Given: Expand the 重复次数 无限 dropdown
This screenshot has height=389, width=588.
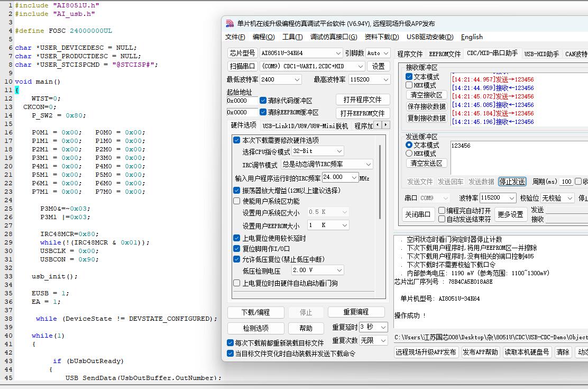Looking at the screenshot, I should click(383, 340).
